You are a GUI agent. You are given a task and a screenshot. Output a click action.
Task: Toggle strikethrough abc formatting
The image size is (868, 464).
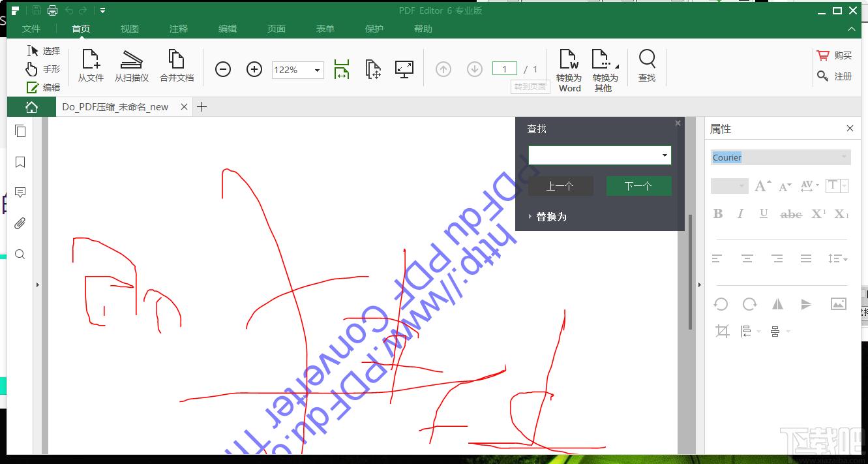[791, 213]
